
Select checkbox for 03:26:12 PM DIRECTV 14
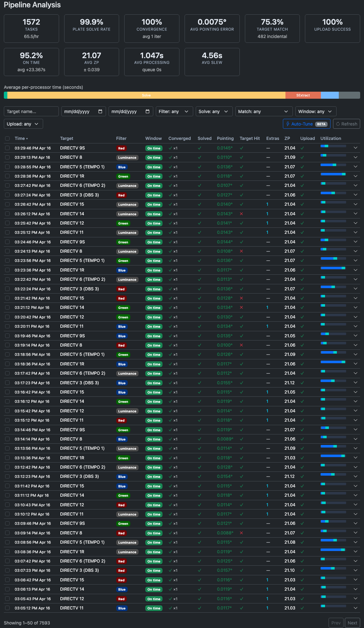(7, 214)
